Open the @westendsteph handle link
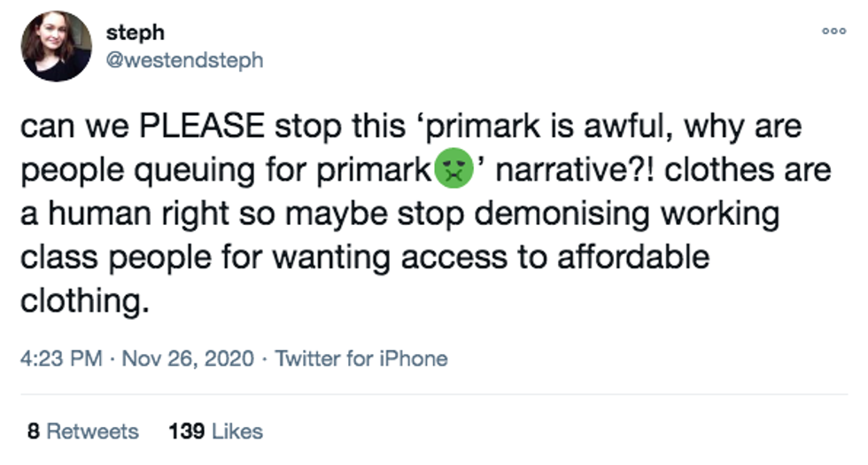The width and height of the screenshot is (868, 465). (183, 60)
